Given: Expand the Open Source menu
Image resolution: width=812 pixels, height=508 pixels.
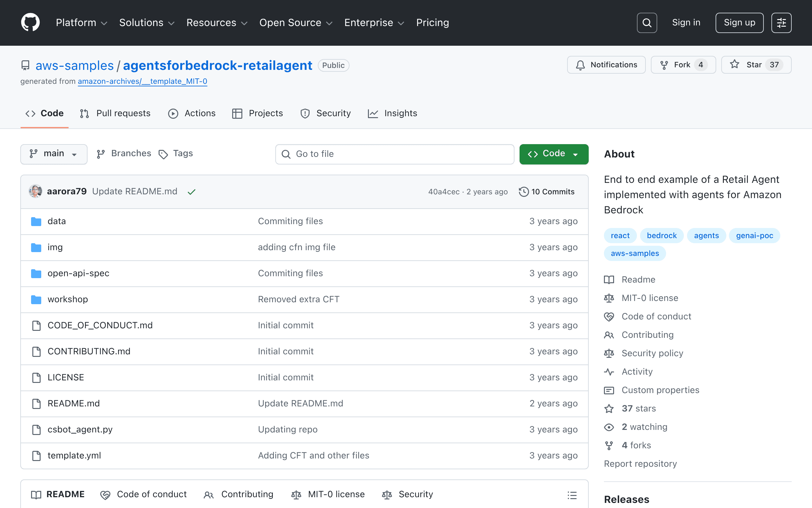Looking at the screenshot, I should pyautogui.click(x=296, y=23).
